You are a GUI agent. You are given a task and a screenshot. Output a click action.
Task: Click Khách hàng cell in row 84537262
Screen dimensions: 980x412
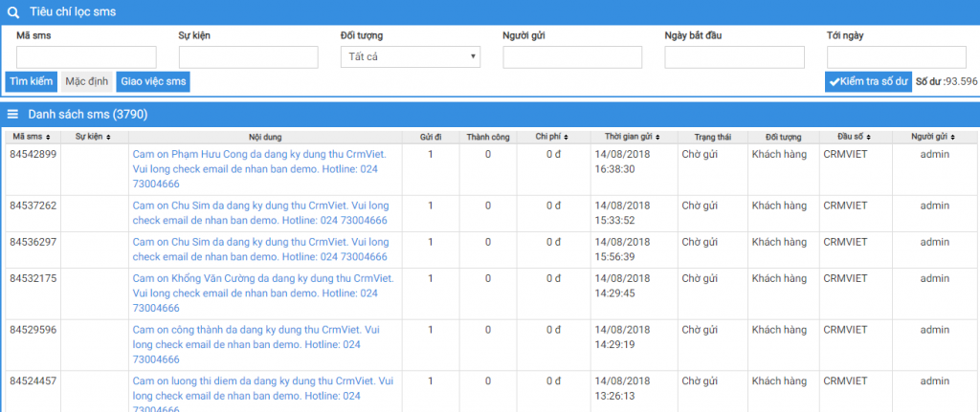click(779, 206)
